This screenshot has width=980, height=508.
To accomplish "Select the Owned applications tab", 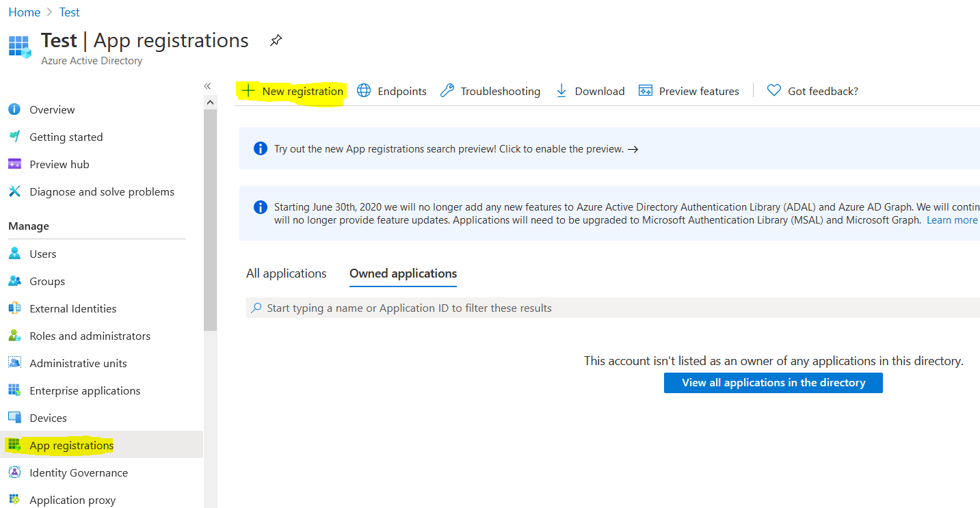I will [x=403, y=273].
